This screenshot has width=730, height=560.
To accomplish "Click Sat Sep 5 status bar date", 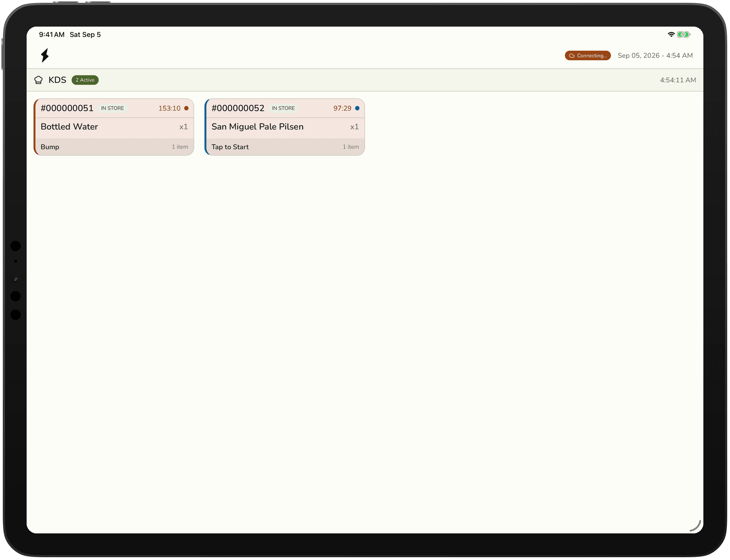I will (x=85, y=35).
